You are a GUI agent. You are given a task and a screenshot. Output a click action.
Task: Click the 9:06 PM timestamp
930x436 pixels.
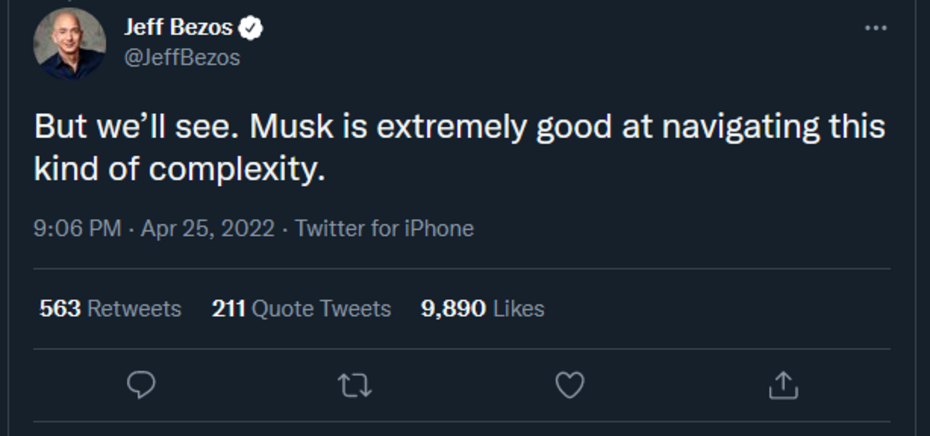pyautogui.click(x=77, y=229)
